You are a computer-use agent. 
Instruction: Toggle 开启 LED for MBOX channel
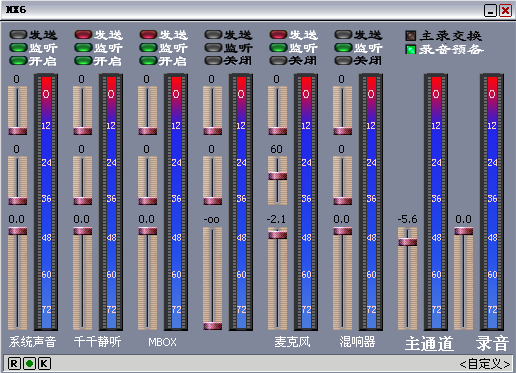tap(148, 61)
